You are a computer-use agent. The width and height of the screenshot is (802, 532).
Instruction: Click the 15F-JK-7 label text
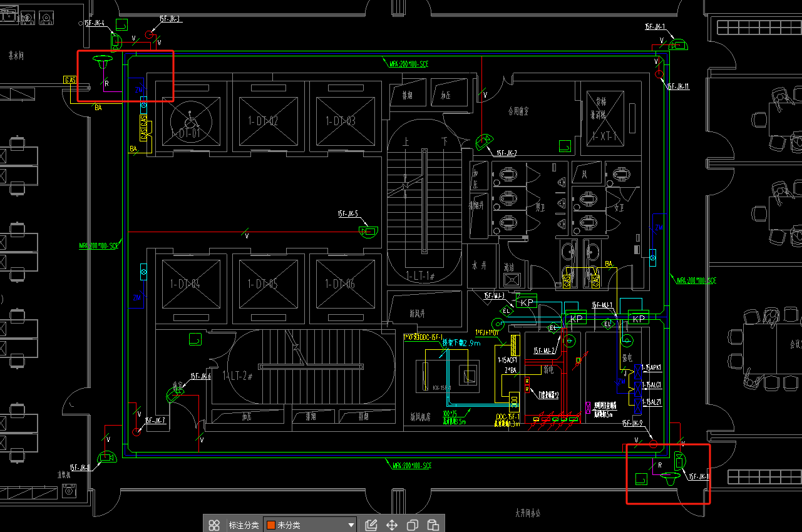click(155, 421)
